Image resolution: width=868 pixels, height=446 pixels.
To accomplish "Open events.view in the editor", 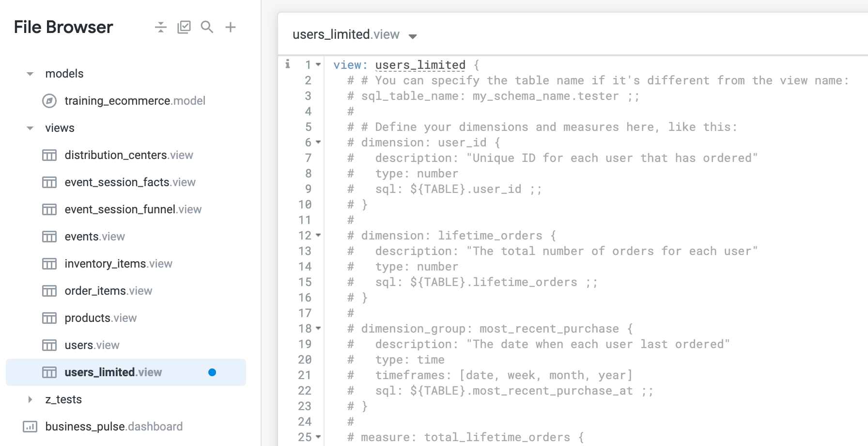I will click(95, 237).
